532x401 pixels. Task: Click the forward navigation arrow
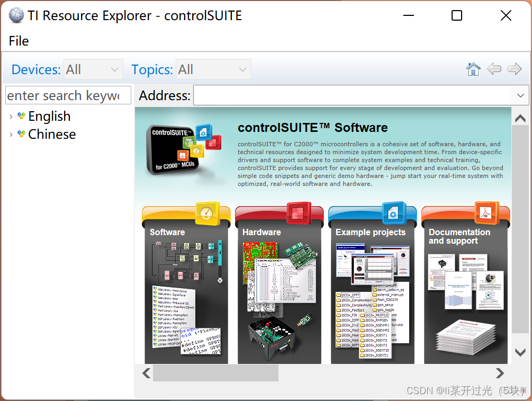point(515,69)
